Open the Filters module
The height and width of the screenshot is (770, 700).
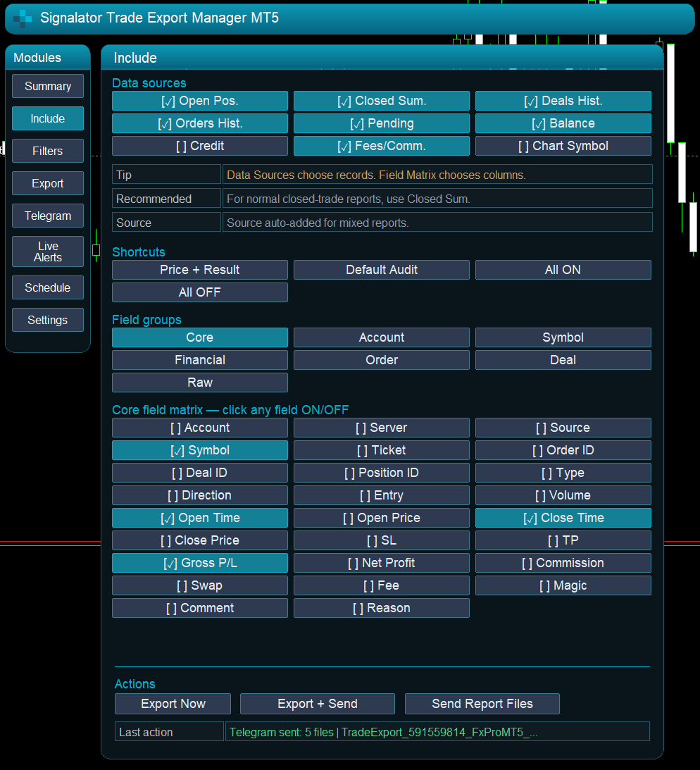coord(48,151)
